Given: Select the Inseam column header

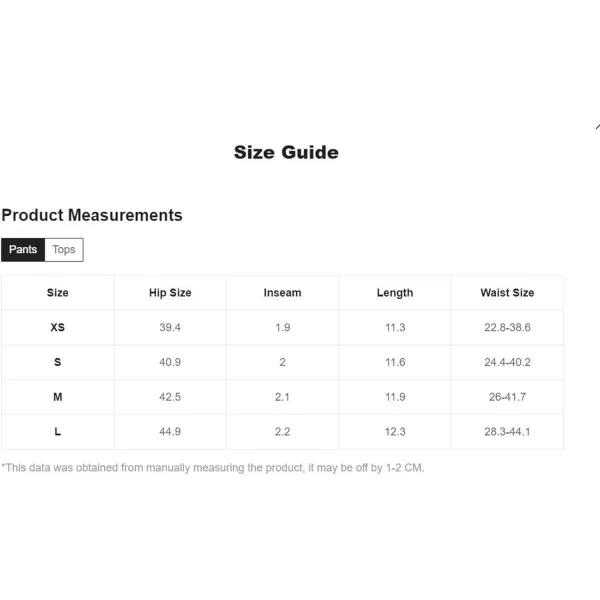Looking at the screenshot, I should (282, 293).
